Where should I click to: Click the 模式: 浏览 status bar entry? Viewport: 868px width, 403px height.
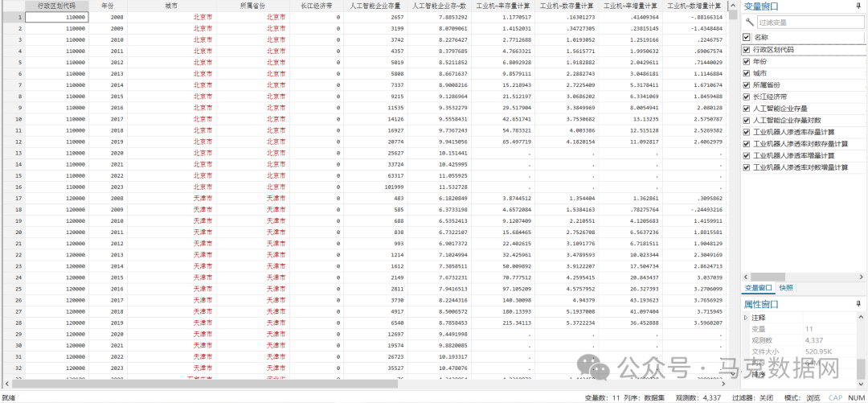tap(801, 397)
